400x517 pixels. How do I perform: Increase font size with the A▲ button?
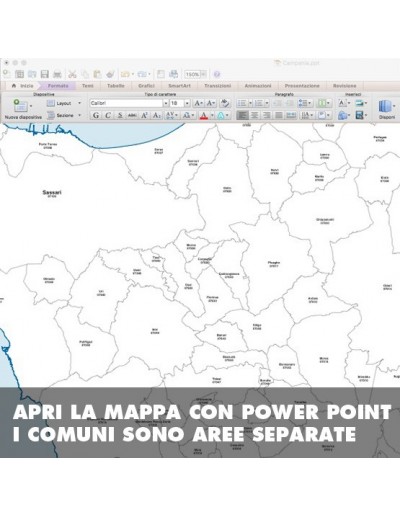198,103
